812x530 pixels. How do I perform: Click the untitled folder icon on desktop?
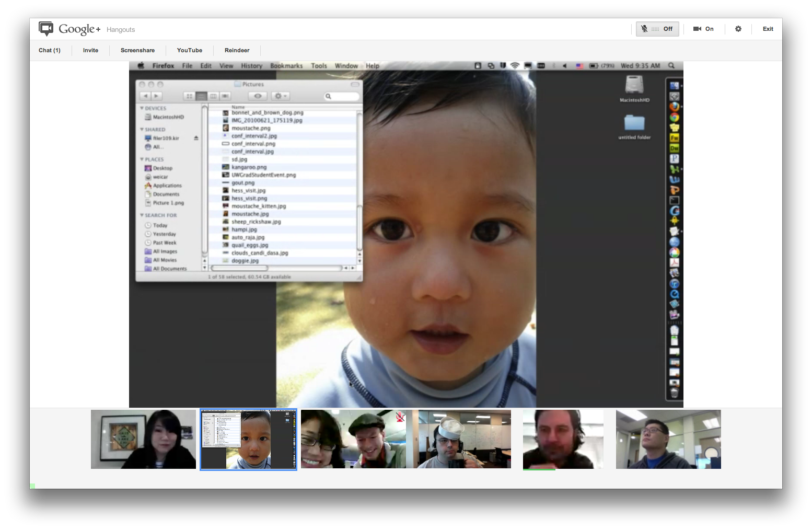click(634, 122)
